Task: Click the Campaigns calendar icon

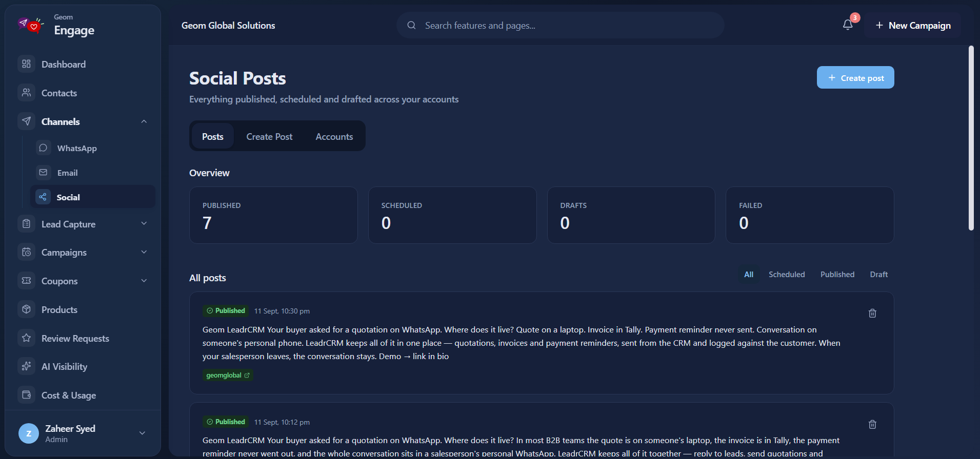Action: click(26, 252)
